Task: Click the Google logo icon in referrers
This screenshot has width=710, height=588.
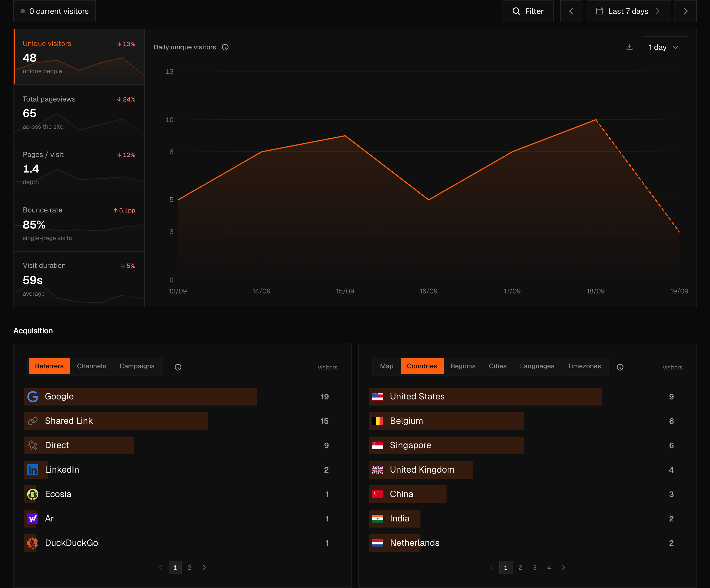Action: click(x=33, y=397)
